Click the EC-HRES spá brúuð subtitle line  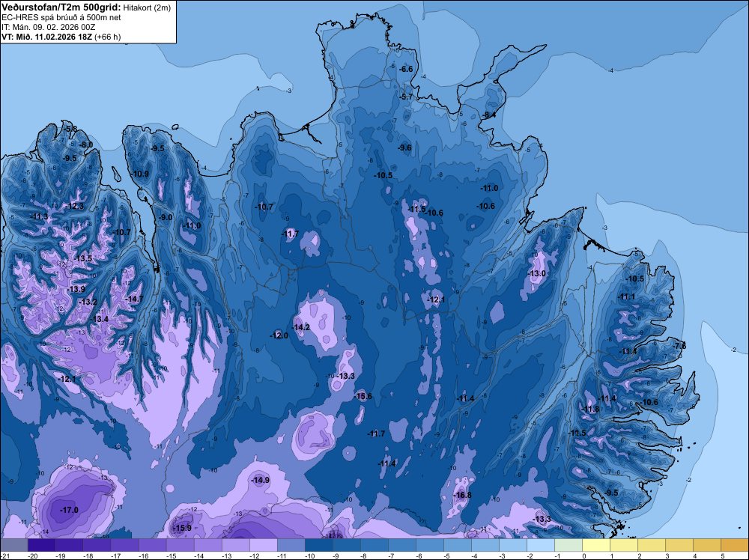tap(61, 17)
